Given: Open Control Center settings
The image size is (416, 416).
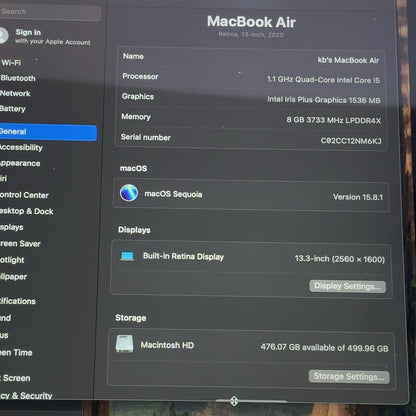Looking at the screenshot, I should [24, 195].
